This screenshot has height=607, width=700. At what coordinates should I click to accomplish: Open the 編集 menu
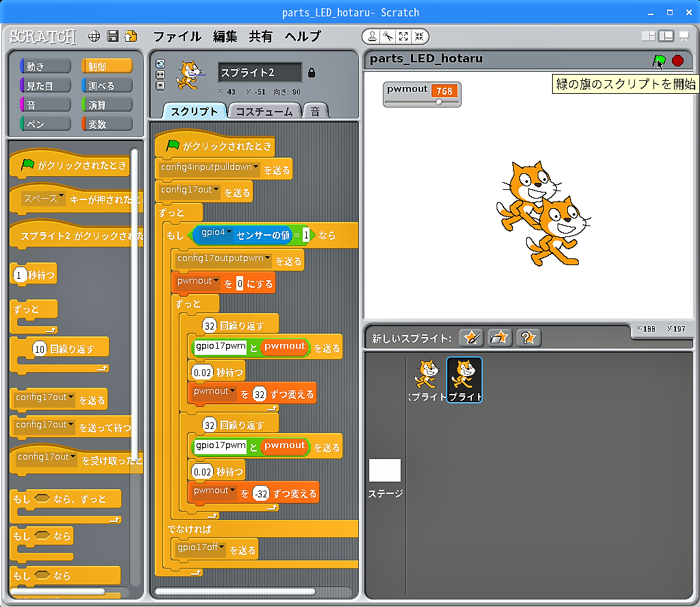(225, 36)
